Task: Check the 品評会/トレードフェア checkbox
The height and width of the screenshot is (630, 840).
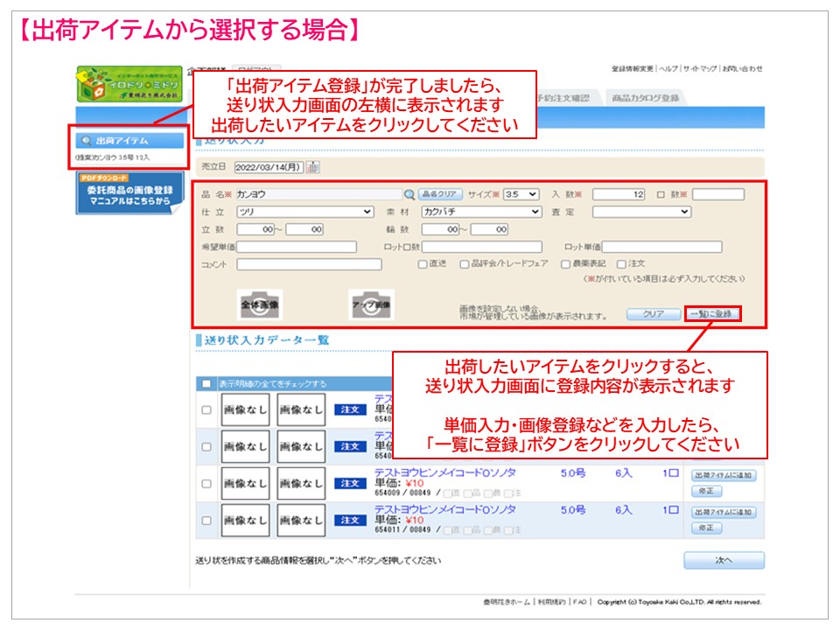Action: coord(464,264)
